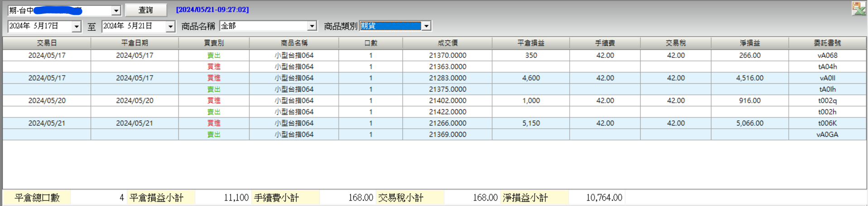868x206 pixels.
Task: Click trade date 2024/05/21
Action: pyautogui.click(x=47, y=123)
